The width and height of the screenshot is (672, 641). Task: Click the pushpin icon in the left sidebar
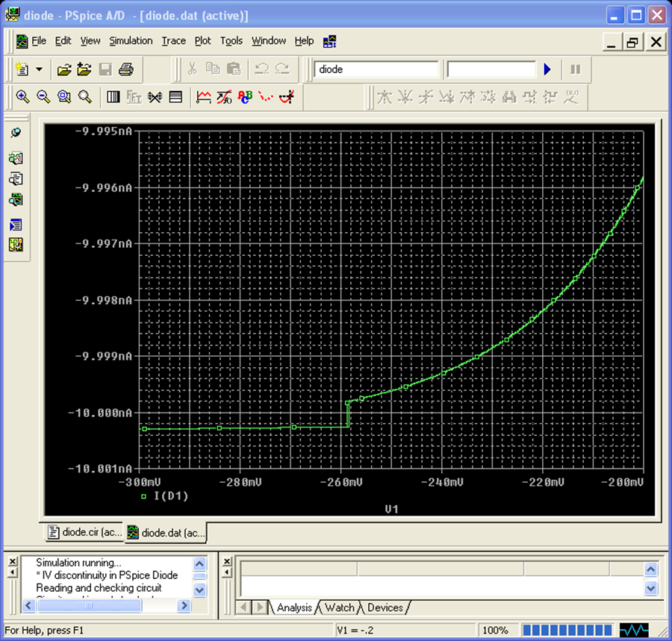click(16, 132)
